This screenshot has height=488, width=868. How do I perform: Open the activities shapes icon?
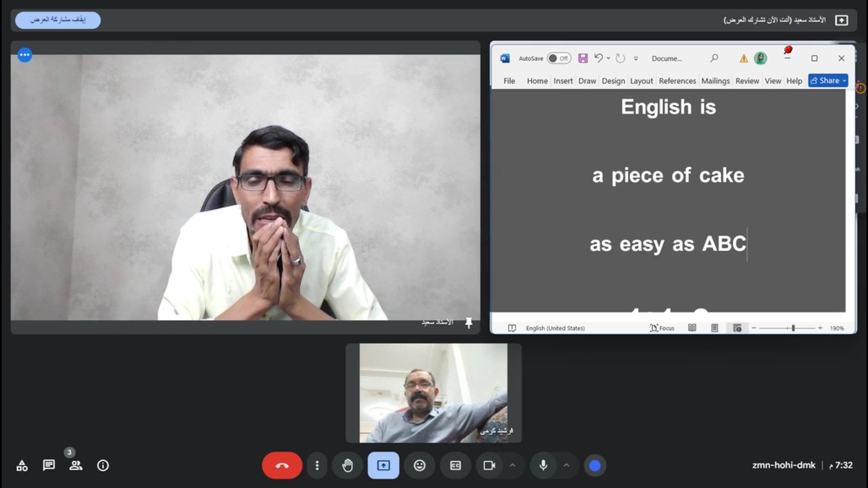(22, 465)
